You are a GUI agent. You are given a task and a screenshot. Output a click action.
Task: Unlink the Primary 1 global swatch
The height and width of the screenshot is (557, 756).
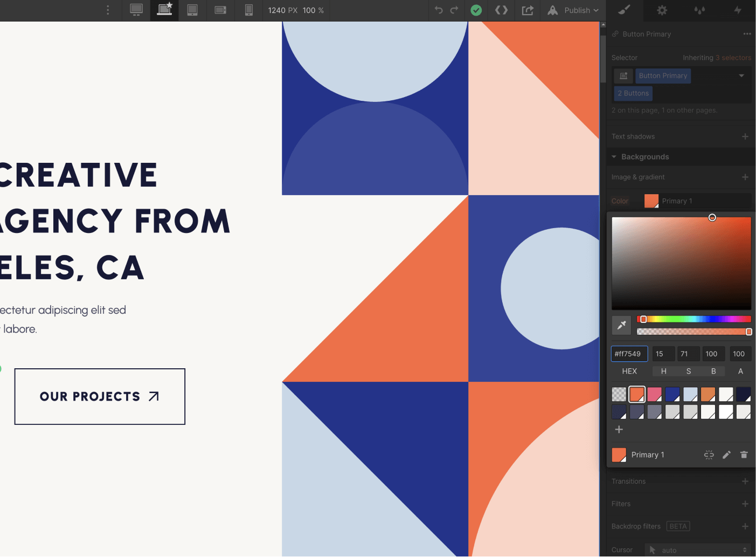click(x=709, y=455)
